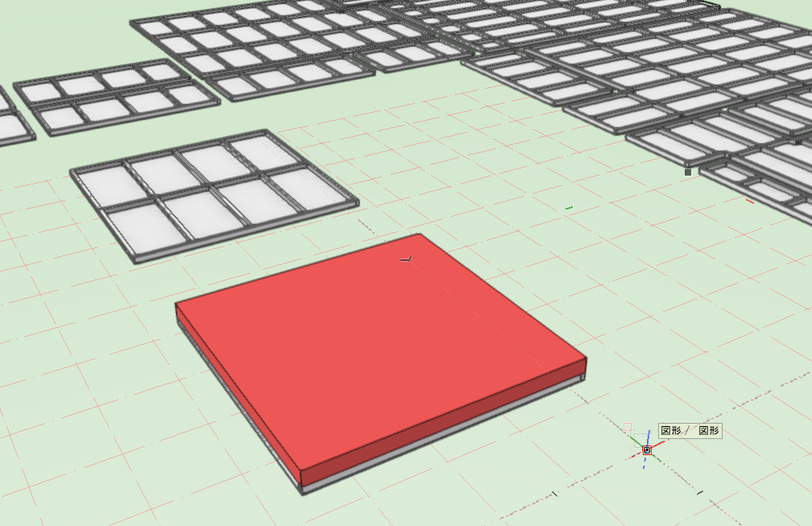Select the standalone eight-pane window frame
The width and height of the screenshot is (812, 526).
coord(213,193)
